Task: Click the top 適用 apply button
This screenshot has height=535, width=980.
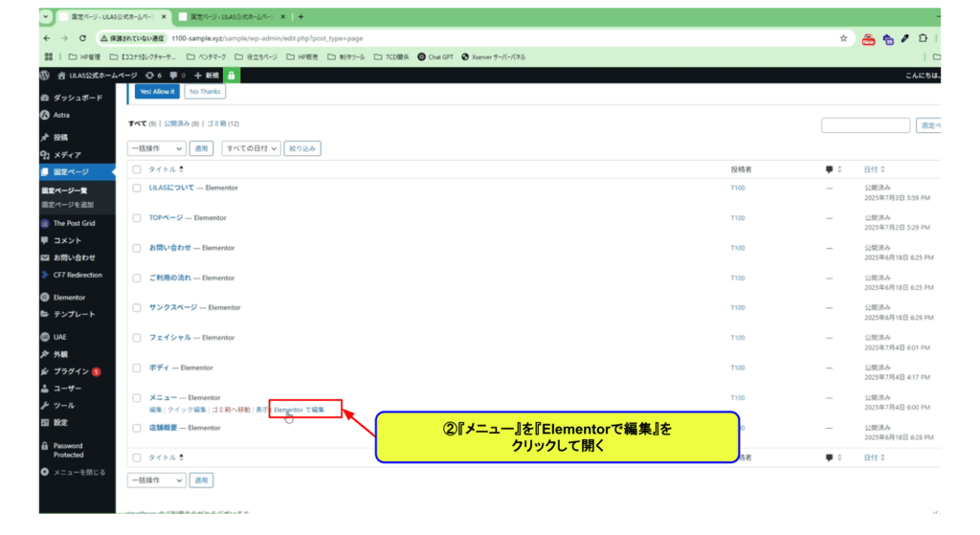Action: point(201,148)
